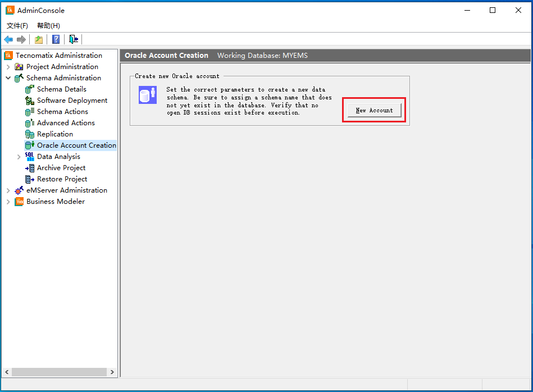Image resolution: width=533 pixels, height=392 pixels.
Task: Click the Exit door toolbar icon
Action: pyautogui.click(x=74, y=39)
